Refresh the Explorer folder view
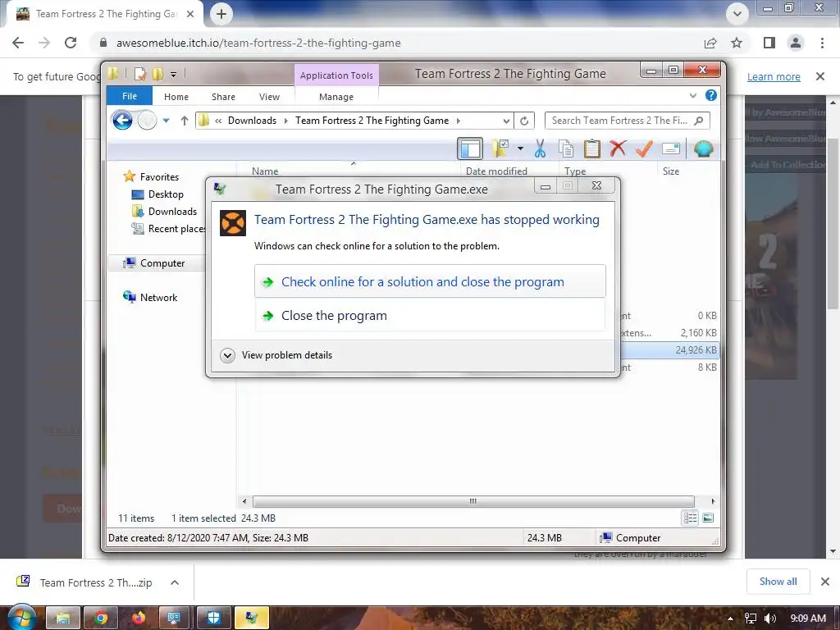The width and height of the screenshot is (840, 630). click(x=524, y=121)
